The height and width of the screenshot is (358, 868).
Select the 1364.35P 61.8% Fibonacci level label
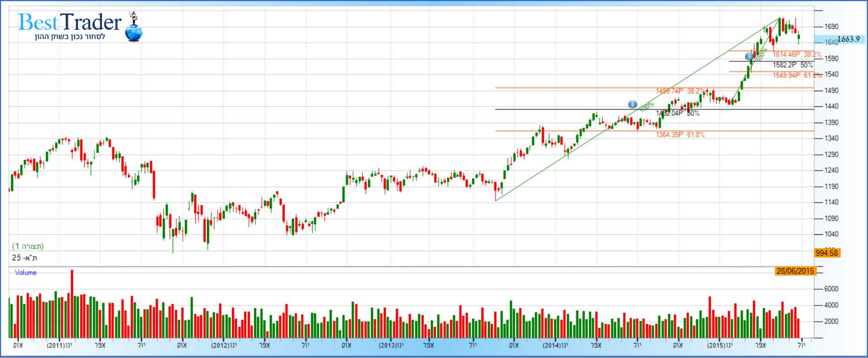click(x=680, y=135)
